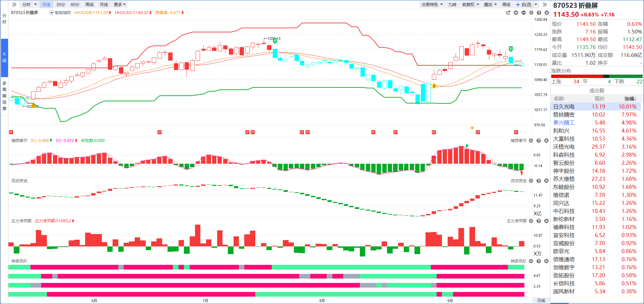Select 苏大维格 row in constituents list
Image resolution: width=644 pixels, height=304 pixels.
click(x=596, y=179)
